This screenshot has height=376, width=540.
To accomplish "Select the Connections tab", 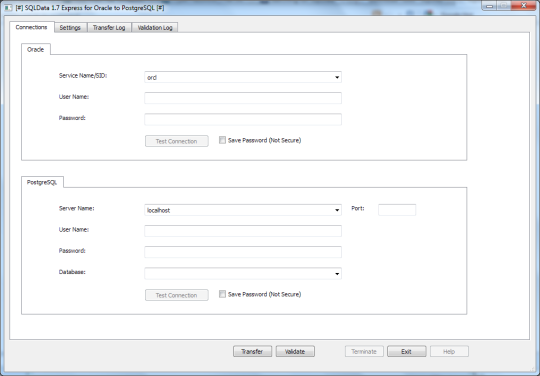I will pos(31,27).
